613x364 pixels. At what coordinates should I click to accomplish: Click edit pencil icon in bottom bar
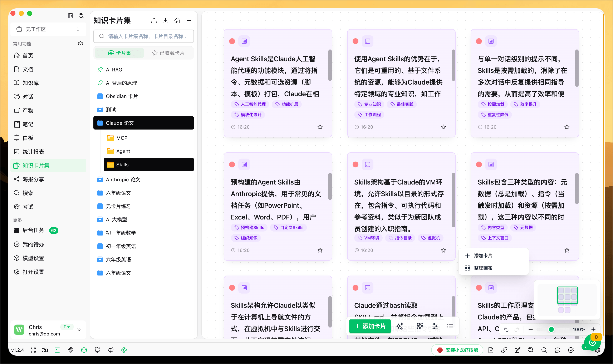[518, 350]
